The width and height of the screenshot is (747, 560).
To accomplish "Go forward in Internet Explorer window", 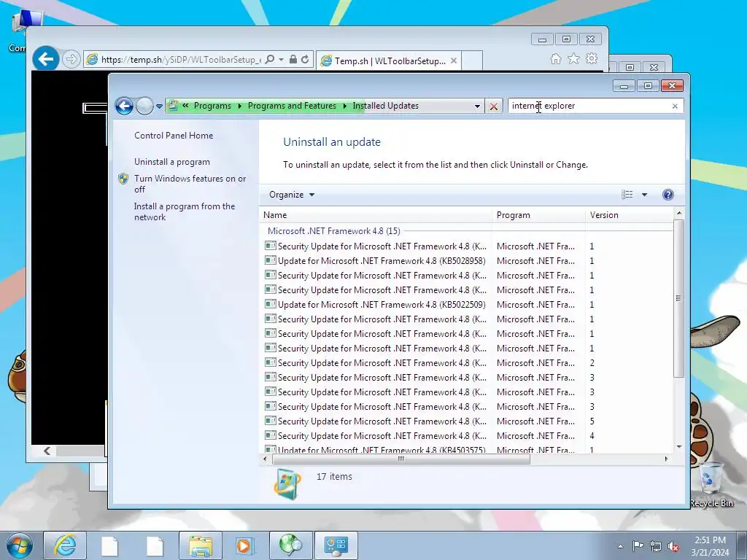I will 71,60.
